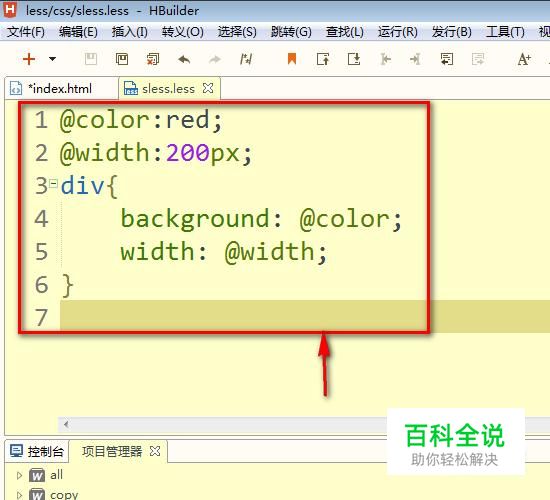Click the Close All files toolbar icon
This screenshot has width=550, height=500.
153,59
